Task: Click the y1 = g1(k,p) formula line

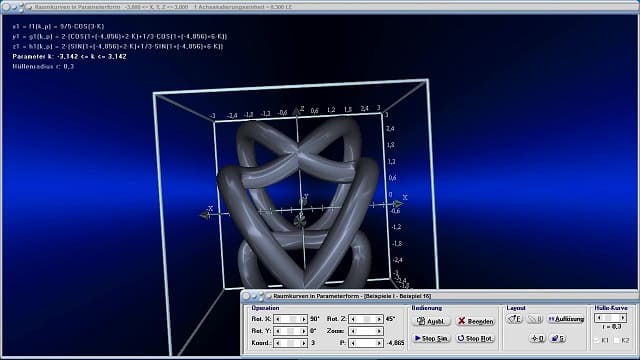Action: [x=120, y=36]
